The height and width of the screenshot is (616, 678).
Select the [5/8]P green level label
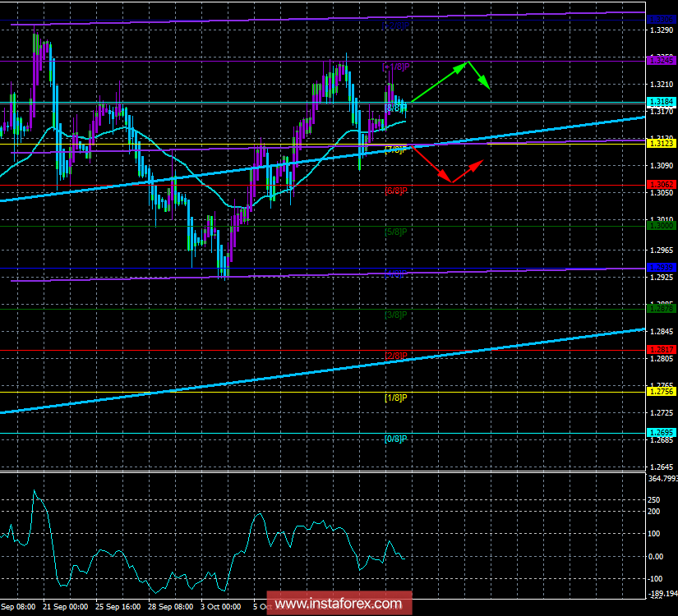[396, 232]
